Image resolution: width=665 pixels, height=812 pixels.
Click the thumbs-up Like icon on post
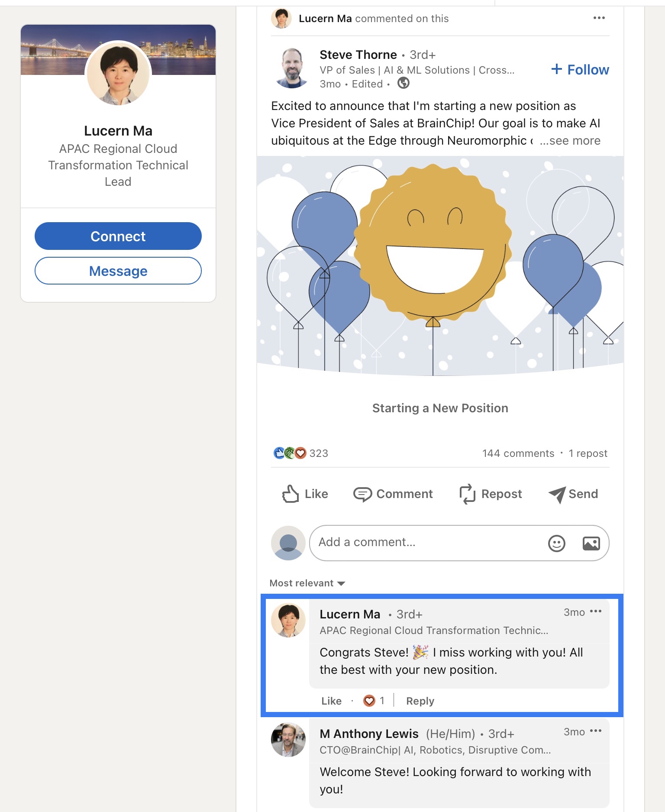tap(290, 494)
